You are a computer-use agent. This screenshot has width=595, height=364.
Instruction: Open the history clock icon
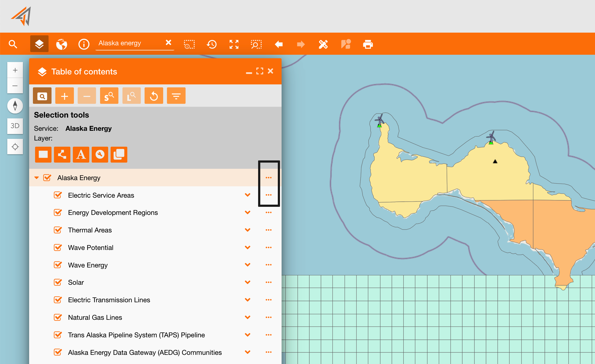pos(212,44)
